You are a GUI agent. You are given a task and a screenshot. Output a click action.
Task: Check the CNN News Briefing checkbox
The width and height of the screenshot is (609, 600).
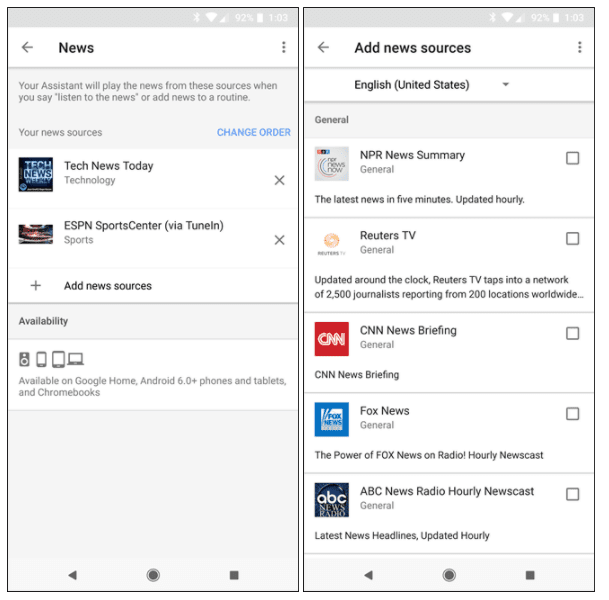click(572, 333)
